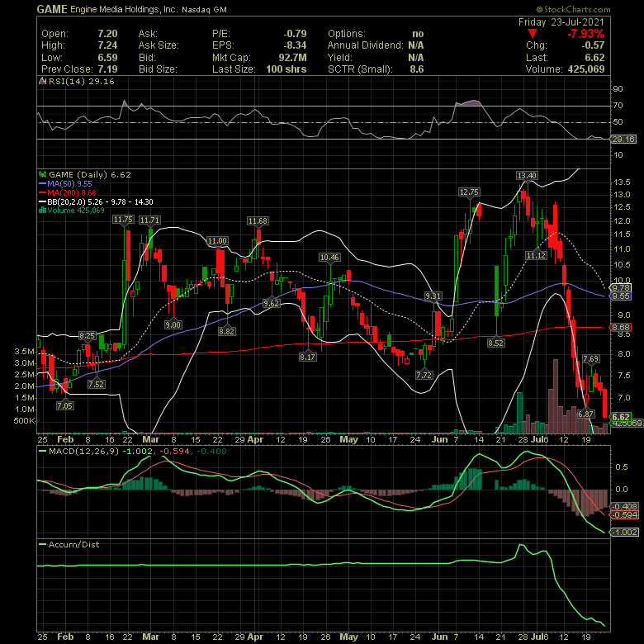Click the 8.25 price label in February
644x644 pixels.
click(87, 335)
